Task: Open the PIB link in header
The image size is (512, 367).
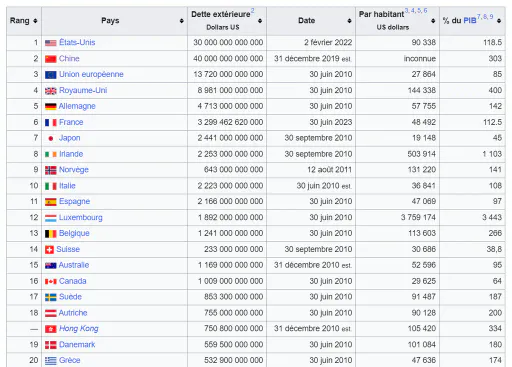Action: (470, 21)
